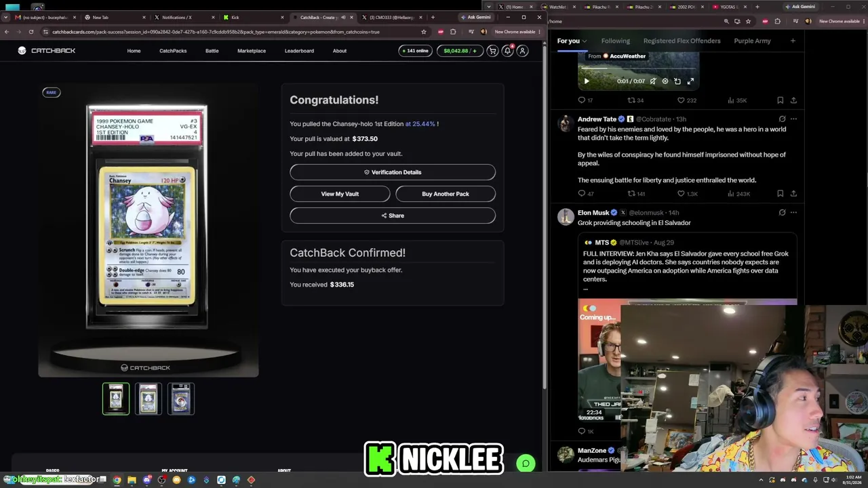The image size is (868, 488).
Task: Repost the AccuWeather video post
Action: tap(631, 100)
